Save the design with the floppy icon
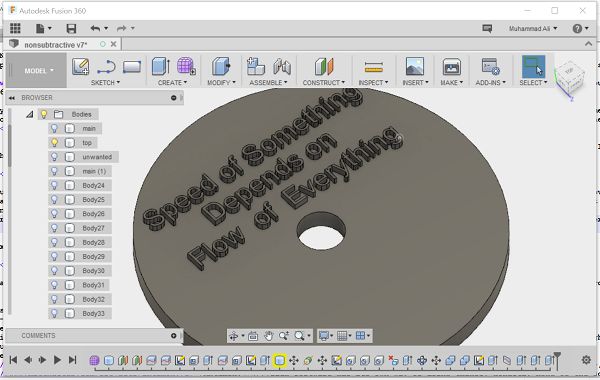The image size is (600, 380). click(x=71, y=28)
